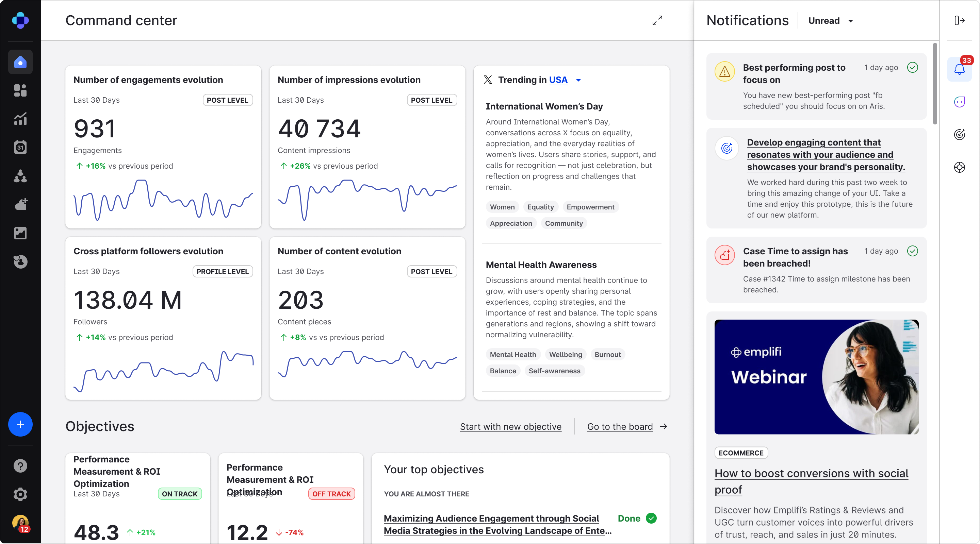Screen dimensions: 980x544
Task: Click the followers evolution line chart
Action: tap(163, 371)
